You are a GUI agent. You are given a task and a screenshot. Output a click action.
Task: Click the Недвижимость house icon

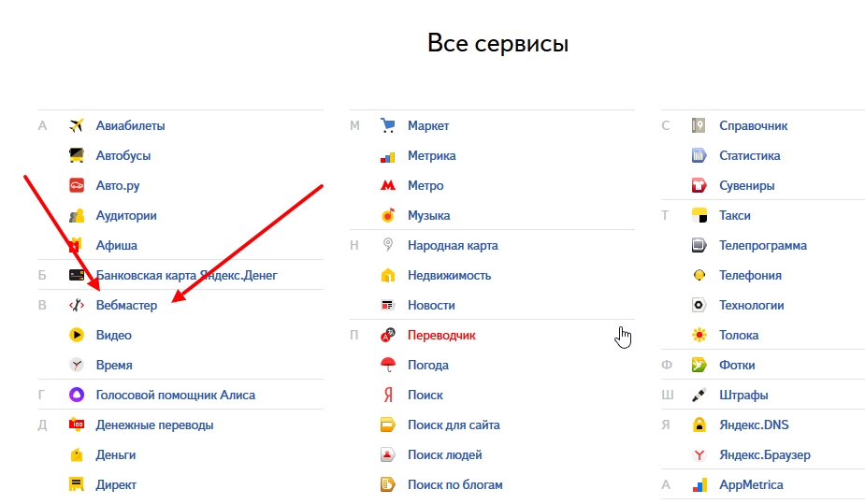[x=388, y=275]
